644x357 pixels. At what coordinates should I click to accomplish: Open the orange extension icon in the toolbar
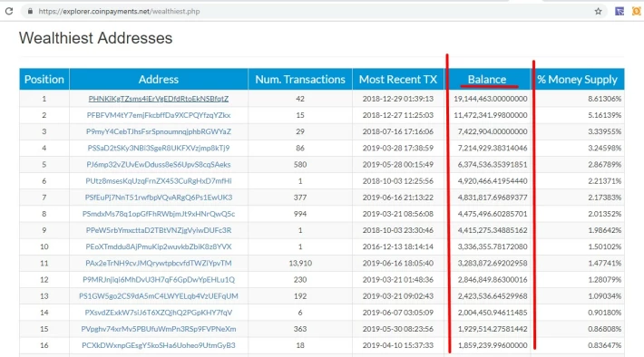(x=636, y=11)
